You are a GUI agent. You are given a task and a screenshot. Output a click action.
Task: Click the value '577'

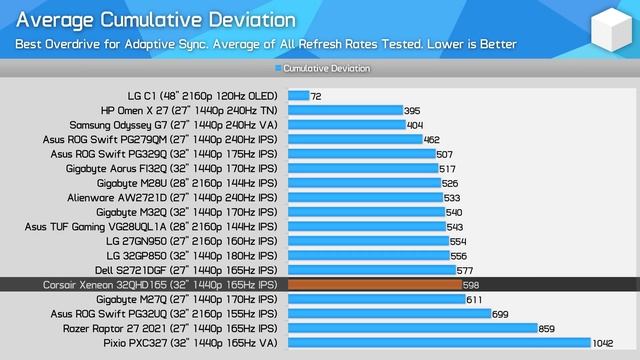[x=465, y=271]
